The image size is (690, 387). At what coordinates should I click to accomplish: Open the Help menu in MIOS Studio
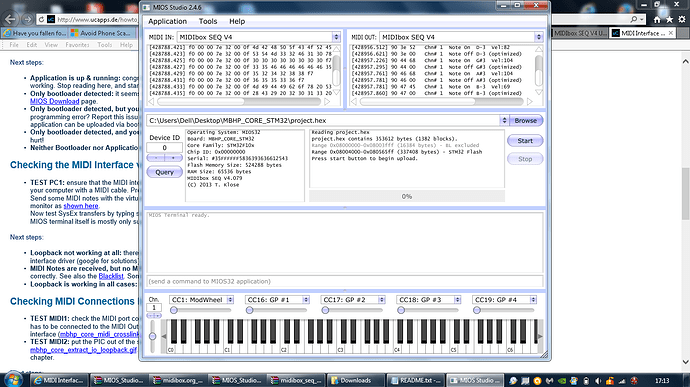point(237,21)
